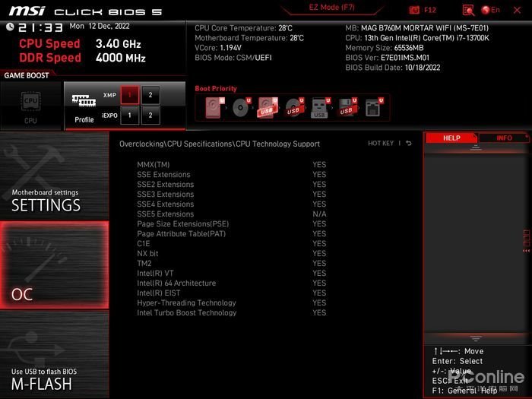Viewport: 532px width, 399px height.
Task: Toggle XMP profile 1
Action: [130, 95]
